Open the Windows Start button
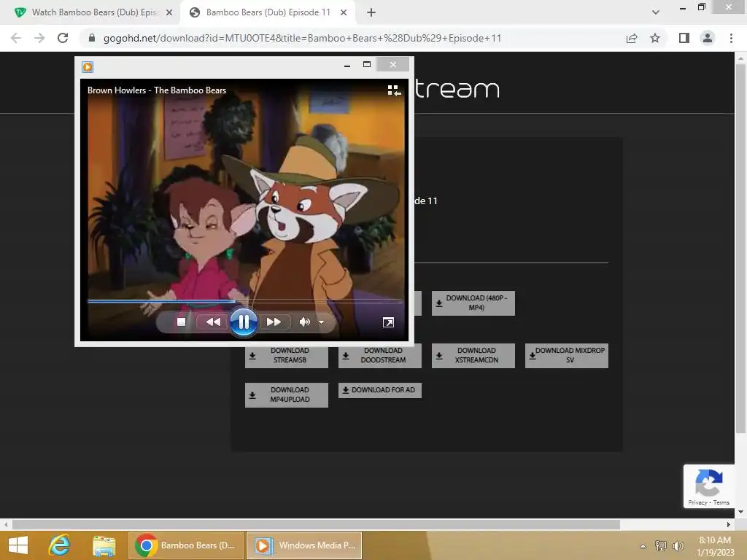747x560 pixels. coord(18,545)
